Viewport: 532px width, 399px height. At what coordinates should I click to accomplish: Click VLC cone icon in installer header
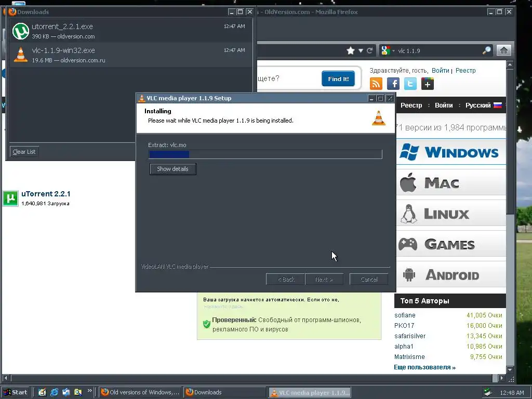pyautogui.click(x=379, y=118)
